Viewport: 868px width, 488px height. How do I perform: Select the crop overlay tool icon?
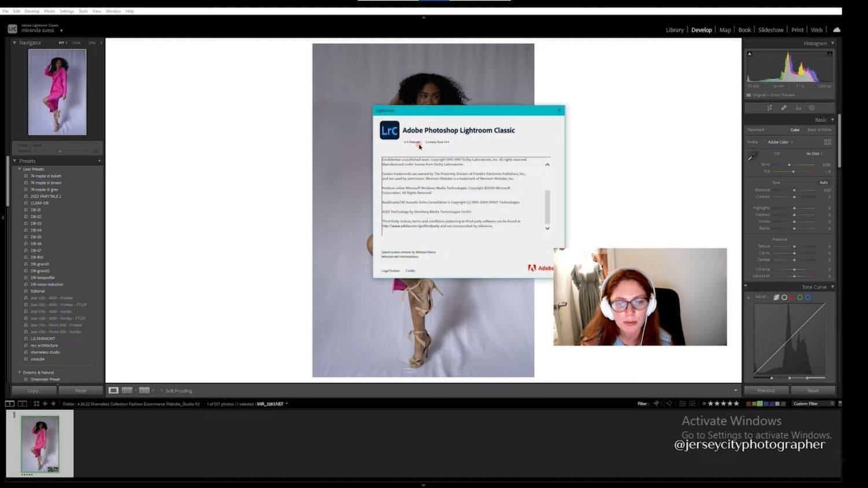(770, 108)
